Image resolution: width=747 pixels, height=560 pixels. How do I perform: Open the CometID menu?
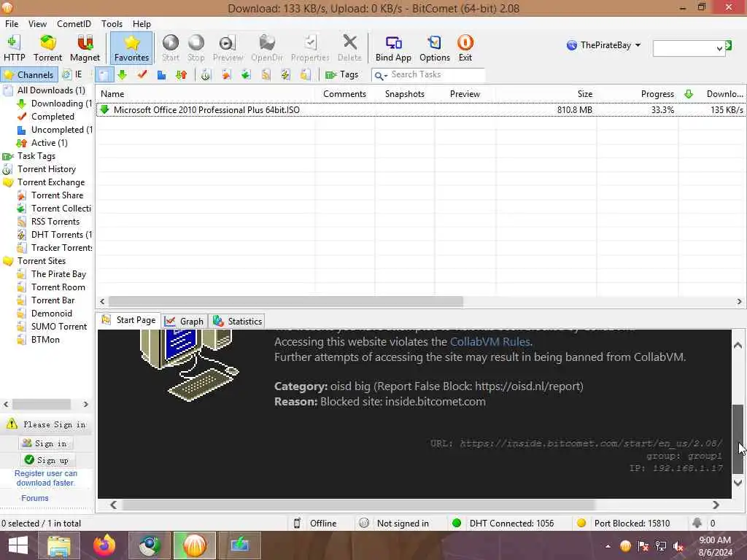click(x=74, y=24)
